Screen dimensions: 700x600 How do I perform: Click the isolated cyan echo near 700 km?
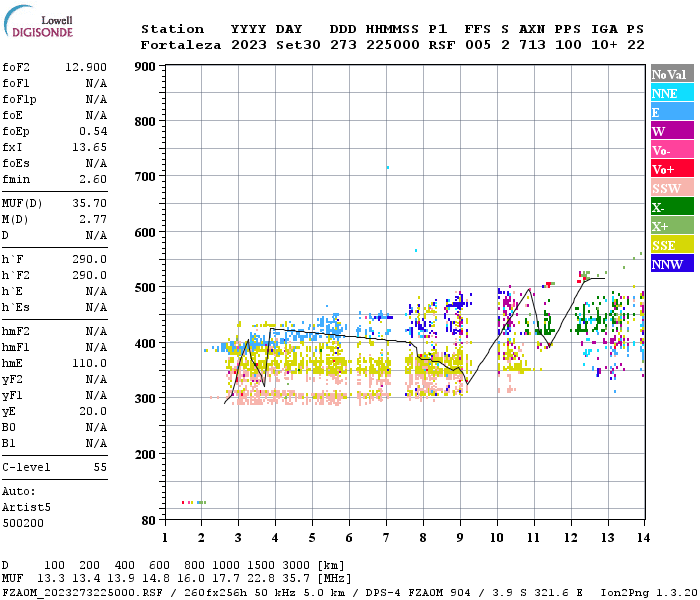point(388,168)
